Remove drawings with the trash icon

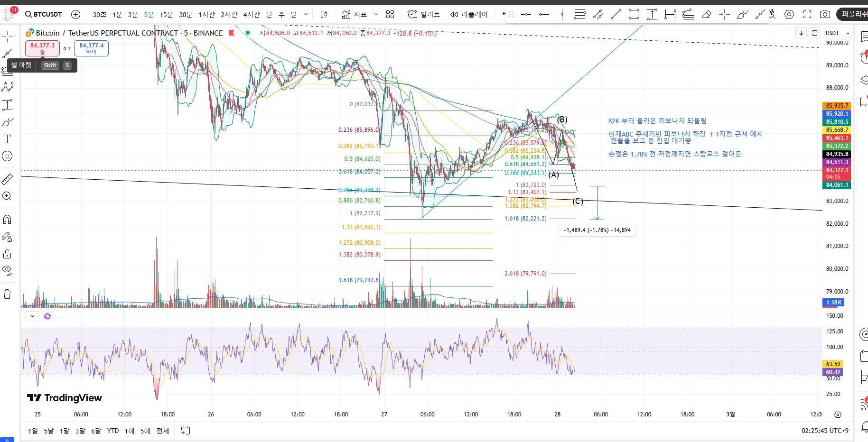[7, 294]
